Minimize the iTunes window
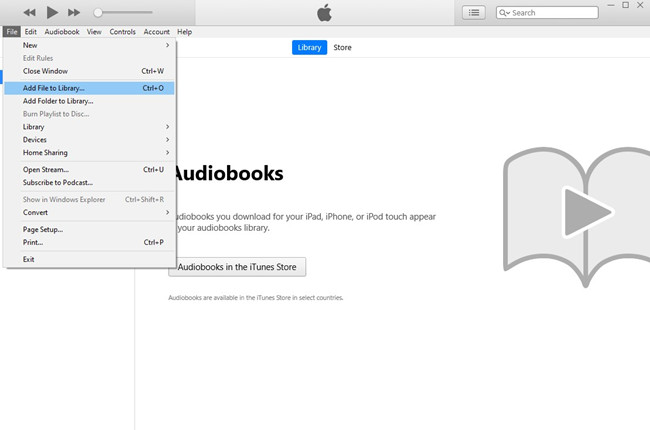 click(x=611, y=5)
